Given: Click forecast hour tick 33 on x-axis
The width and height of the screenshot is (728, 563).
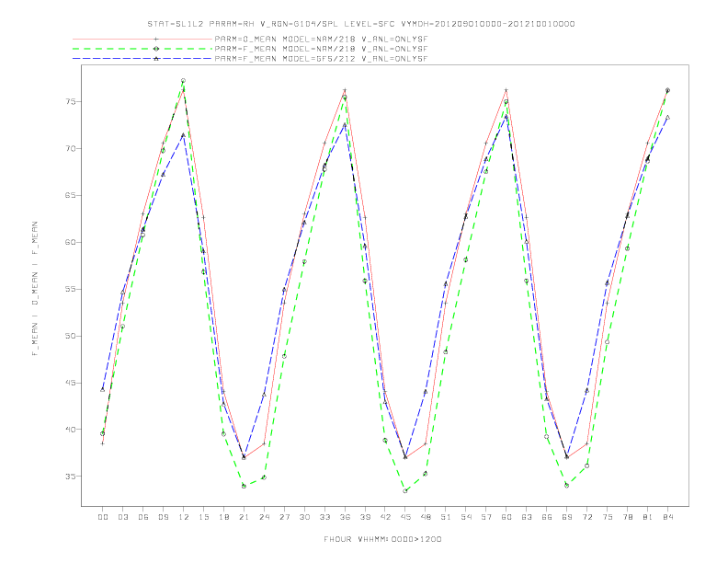Looking at the screenshot, I should (324, 517).
